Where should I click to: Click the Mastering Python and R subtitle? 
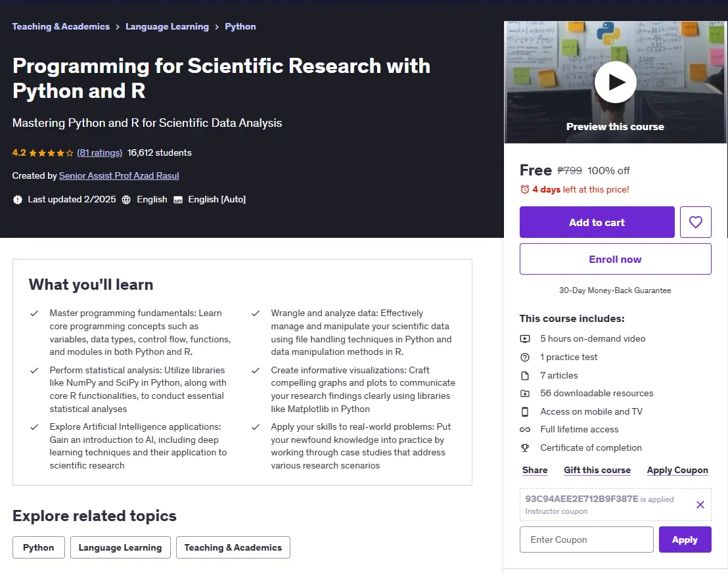[x=147, y=123]
